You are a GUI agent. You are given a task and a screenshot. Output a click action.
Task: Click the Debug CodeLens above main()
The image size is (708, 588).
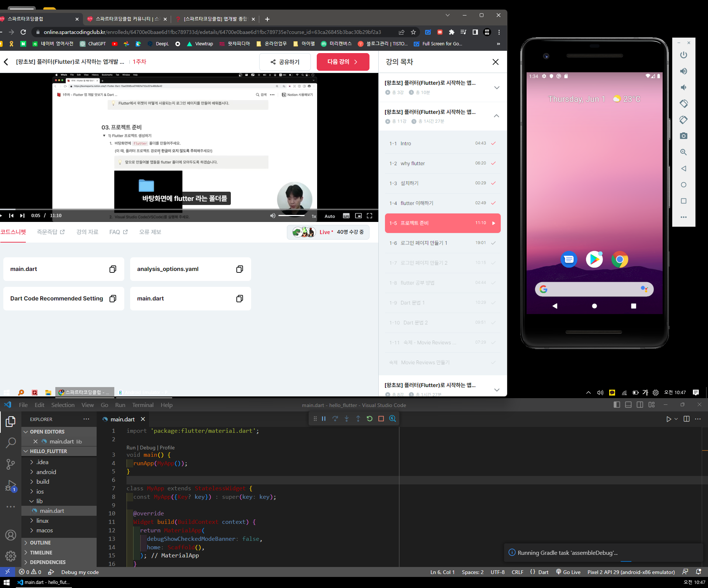click(x=147, y=448)
